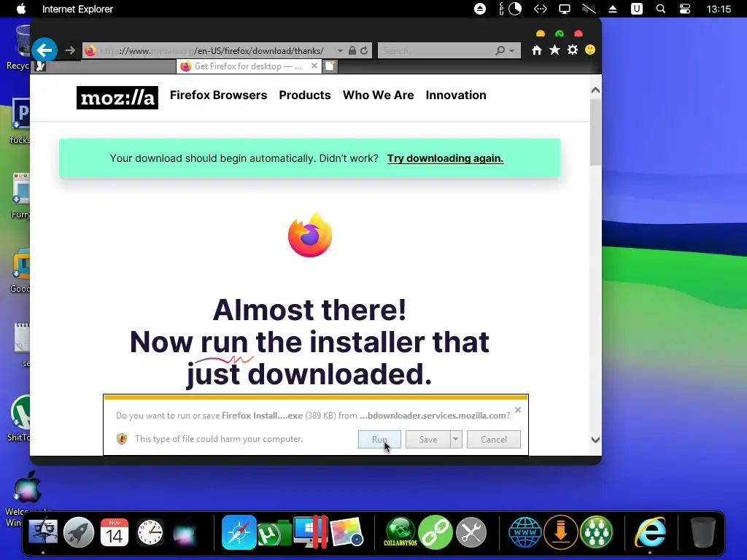The width and height of the screenshot is (747, 560).
Task: Open the uTorrent folder in the dock
Action: pyautogui.click(x=274, y=533)
